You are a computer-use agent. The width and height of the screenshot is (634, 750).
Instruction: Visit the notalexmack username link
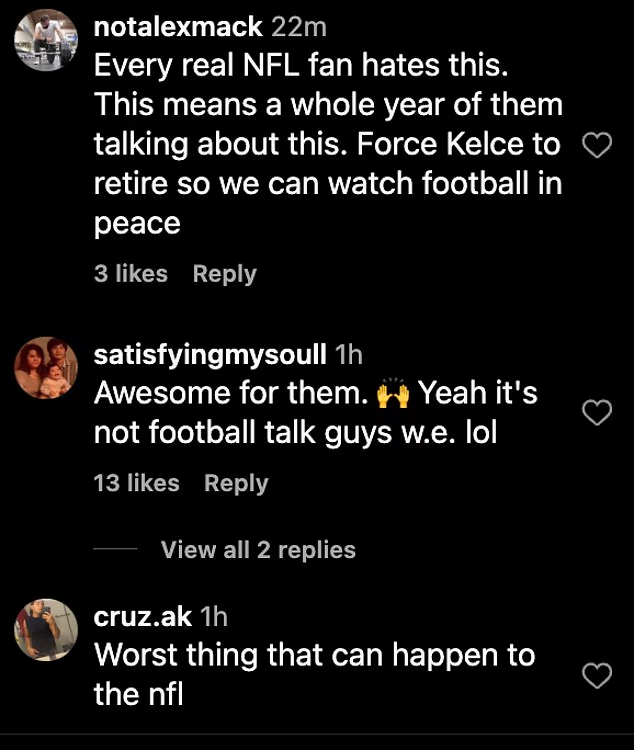tap(178, 27)
